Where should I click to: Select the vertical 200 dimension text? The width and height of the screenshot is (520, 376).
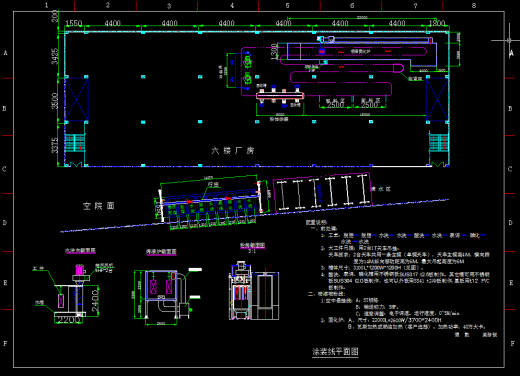[55, 16]
